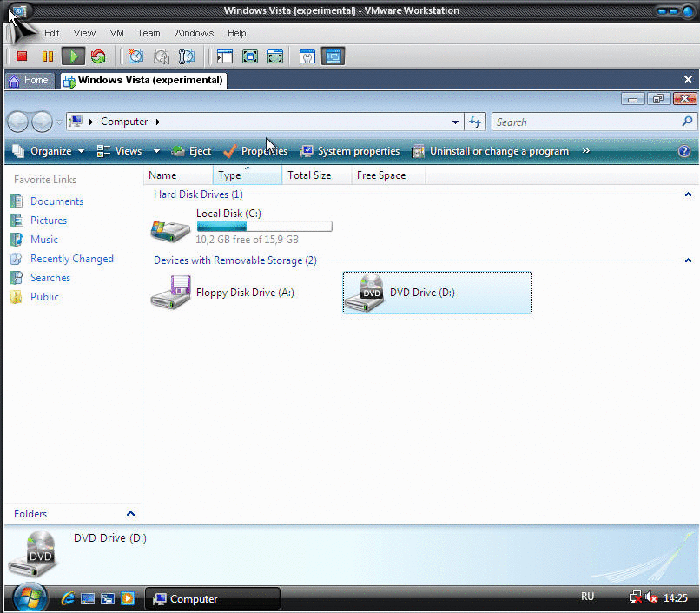Open System properties from the command bar
The width and height of the screenshot is (700, 613).
click(x=349, y=151)
